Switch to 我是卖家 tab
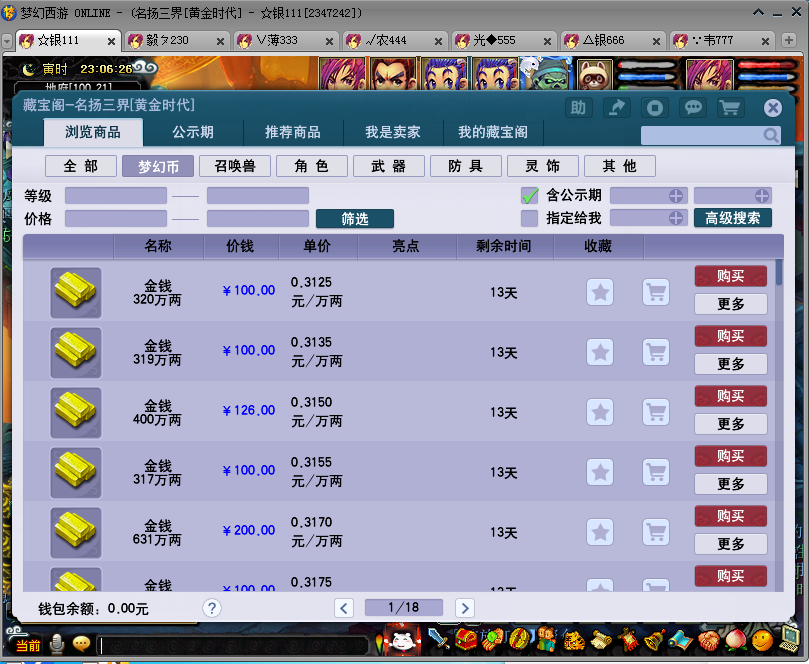 [x=393, y=132]
